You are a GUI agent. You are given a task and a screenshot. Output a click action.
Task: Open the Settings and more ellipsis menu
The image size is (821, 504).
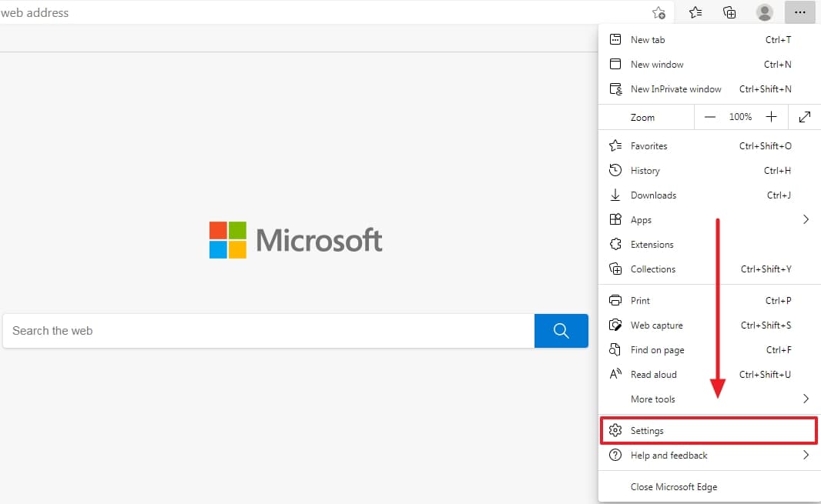point(800,12)
